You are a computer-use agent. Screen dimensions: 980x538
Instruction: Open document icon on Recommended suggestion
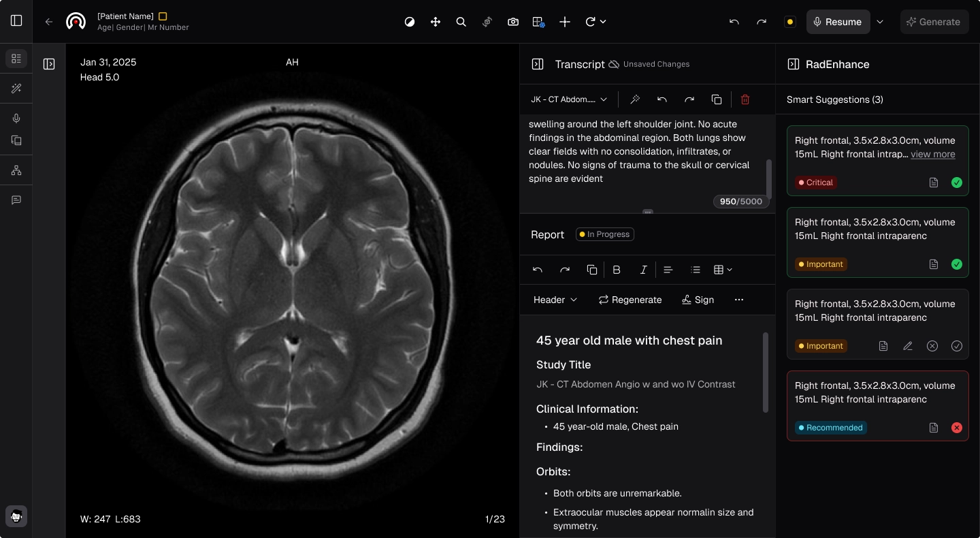[x=934, y=428]
